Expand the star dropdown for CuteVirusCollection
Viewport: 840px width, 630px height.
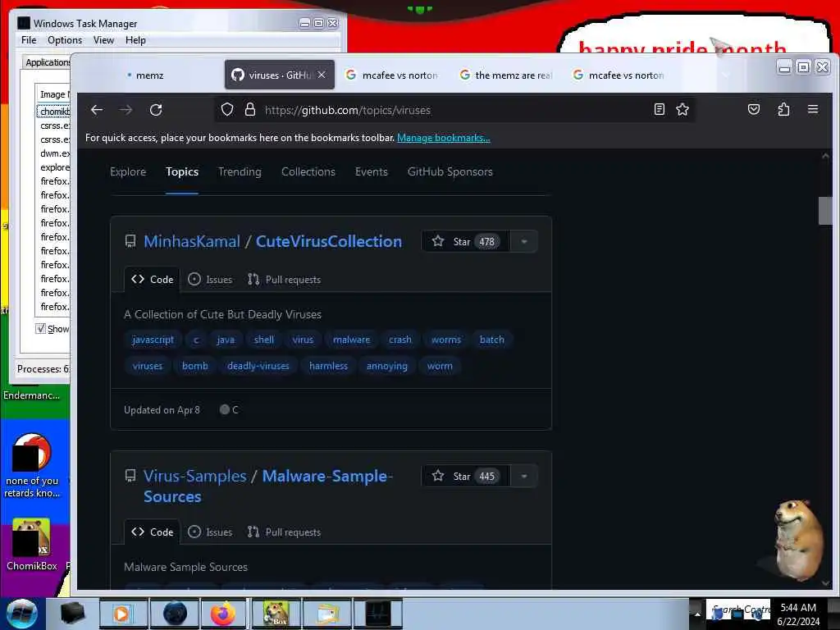pyautogui.click(x=524, y=242)
